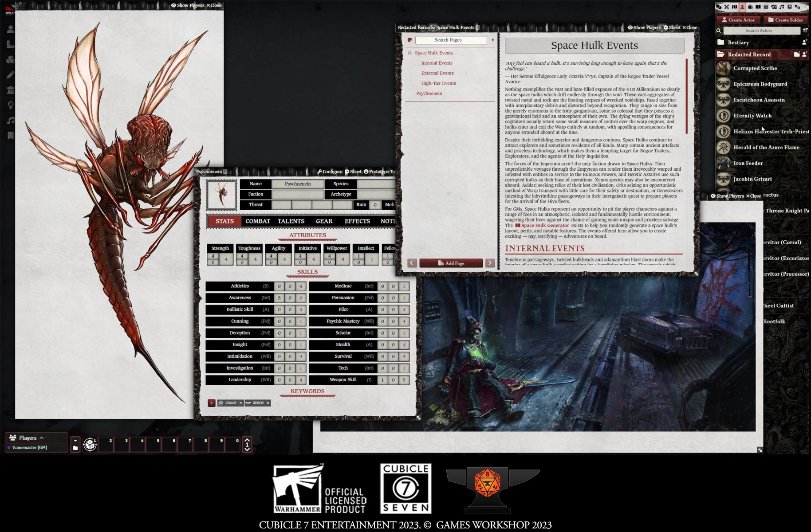Select the Token Controls tool
The image size is (811, 532).
[x=11, y=29]
